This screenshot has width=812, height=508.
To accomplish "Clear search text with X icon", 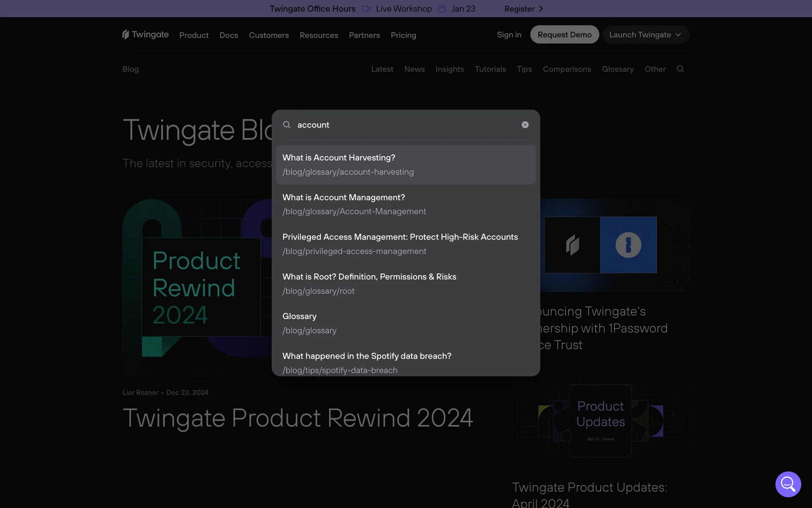I will (x=525, y=125).
